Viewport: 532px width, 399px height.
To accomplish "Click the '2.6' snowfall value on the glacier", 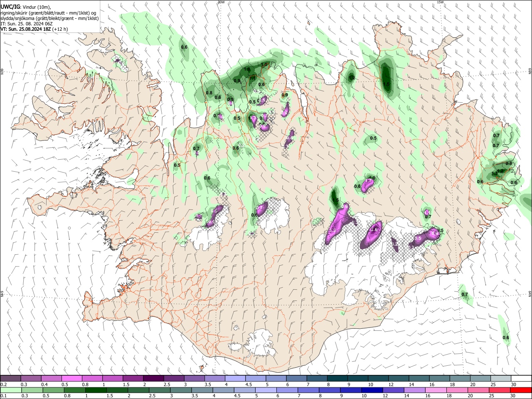I will click(x=374, y=229).
